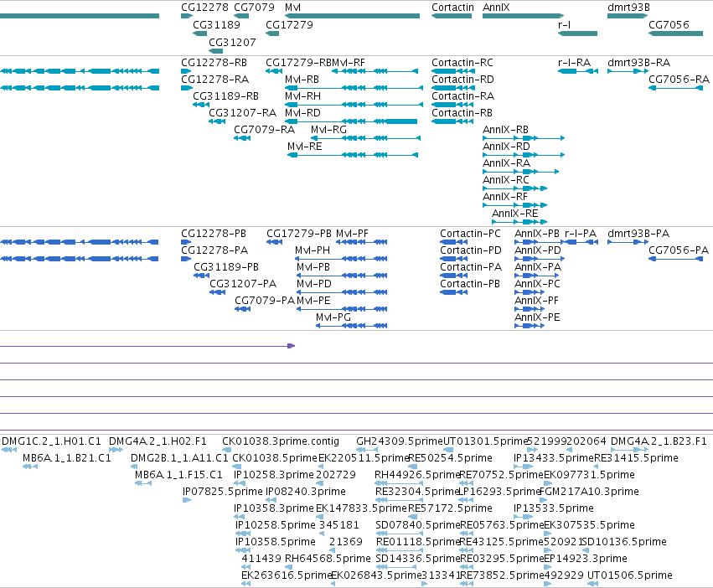Viewport: 713px width, 588px height.
Task: Select transcript AnnIX-RE
Action: [519, 222]
